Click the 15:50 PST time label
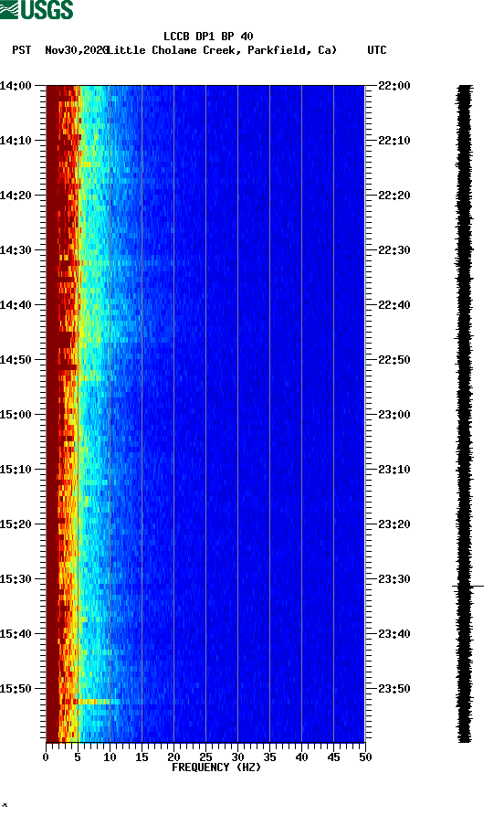This screenshot has height=815, width=504. pos(16,689)
